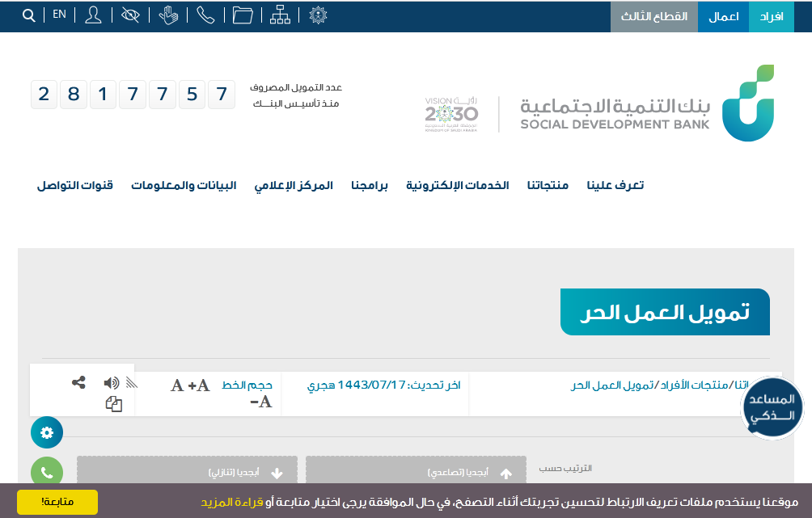Select the اعمال tab
The image size is (812, 518).
(724, 16)
